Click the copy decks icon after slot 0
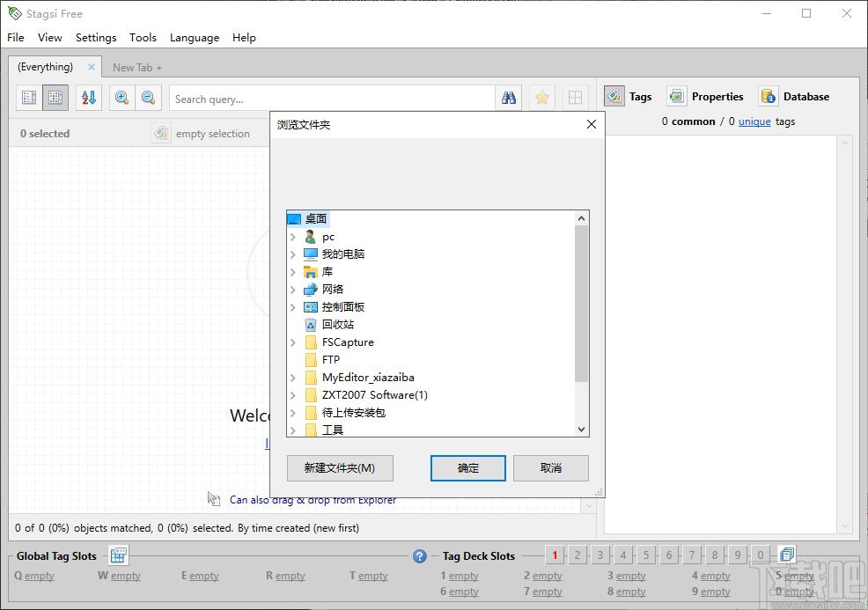 point(786,554)
